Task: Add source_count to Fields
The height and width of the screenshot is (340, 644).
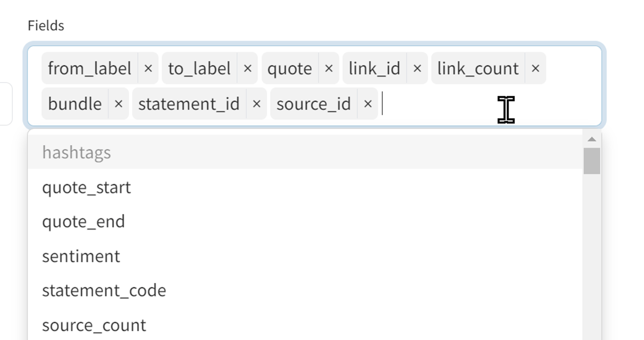Action: 94,325
